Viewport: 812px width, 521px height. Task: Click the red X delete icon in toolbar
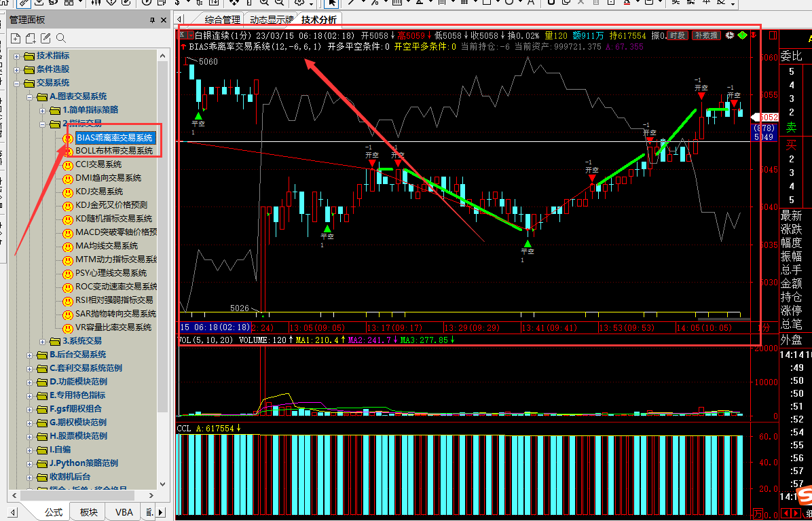(580, 2)
